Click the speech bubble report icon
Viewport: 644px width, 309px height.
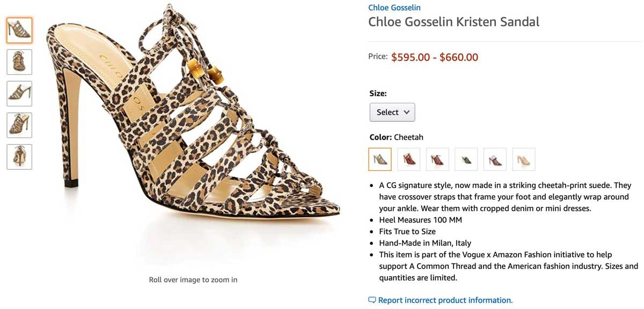click(372, 300)
